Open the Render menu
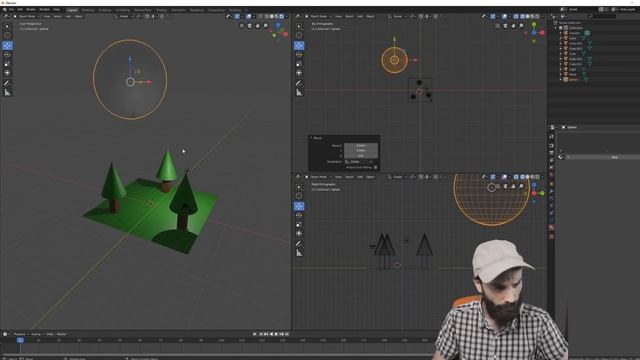The image size is (640, 360). [31, 9]
